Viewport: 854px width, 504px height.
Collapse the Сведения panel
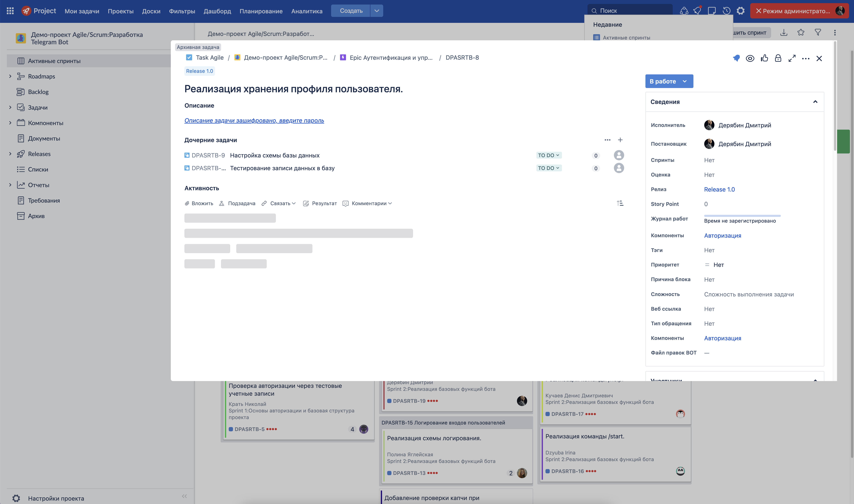815,102
